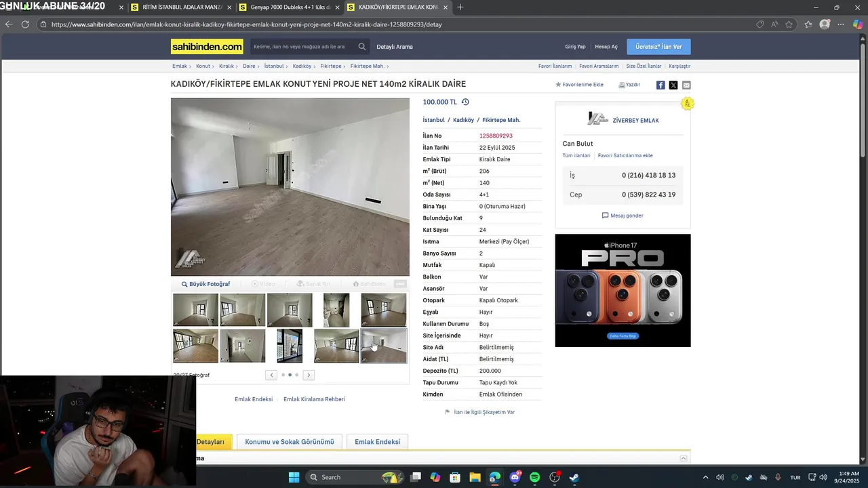868x488 pixels.
Task: Click the price history clock icon
Action: point(465,102)
